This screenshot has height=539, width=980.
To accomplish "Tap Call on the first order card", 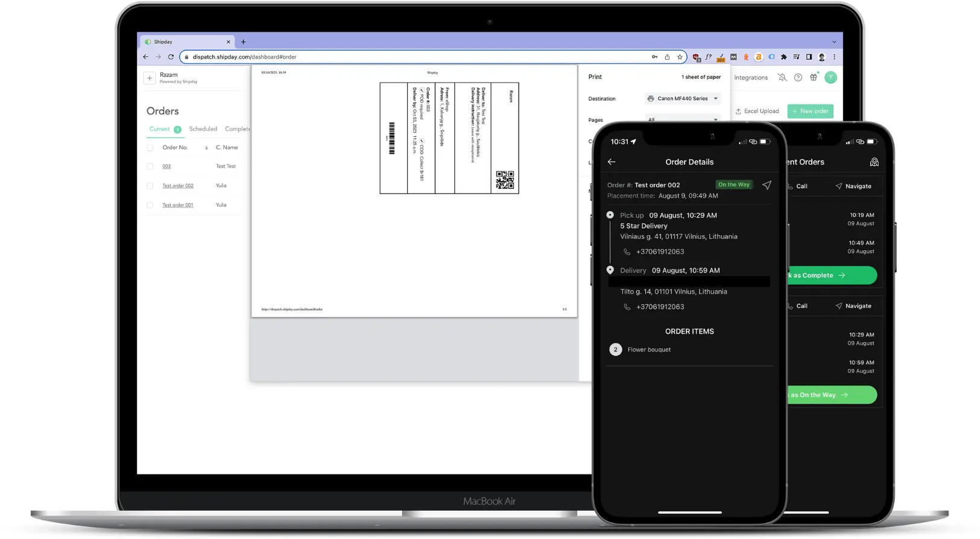I will tap(798, 186).
